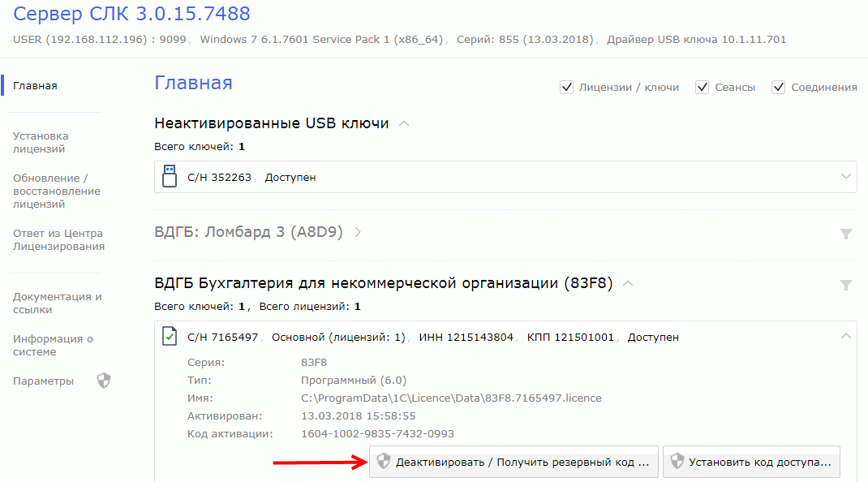Open Документация и ссылки
The width and height of the screenshot is (868, 482).
(x=57, y=303)
